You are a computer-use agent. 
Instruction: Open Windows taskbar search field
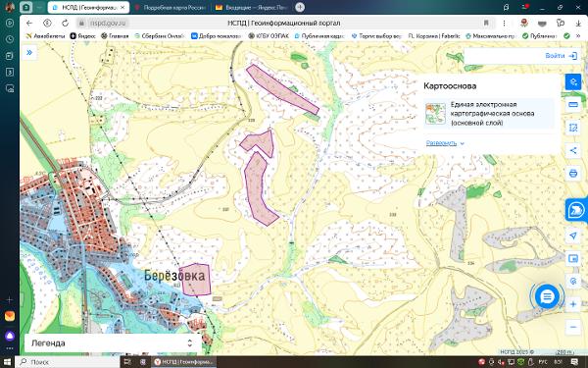pyautogui.click(x=68, y=362)
